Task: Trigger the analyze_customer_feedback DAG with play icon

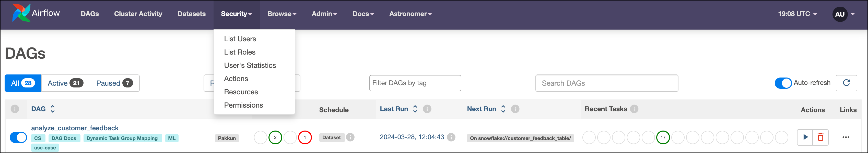Action: (x=806, y=137)
